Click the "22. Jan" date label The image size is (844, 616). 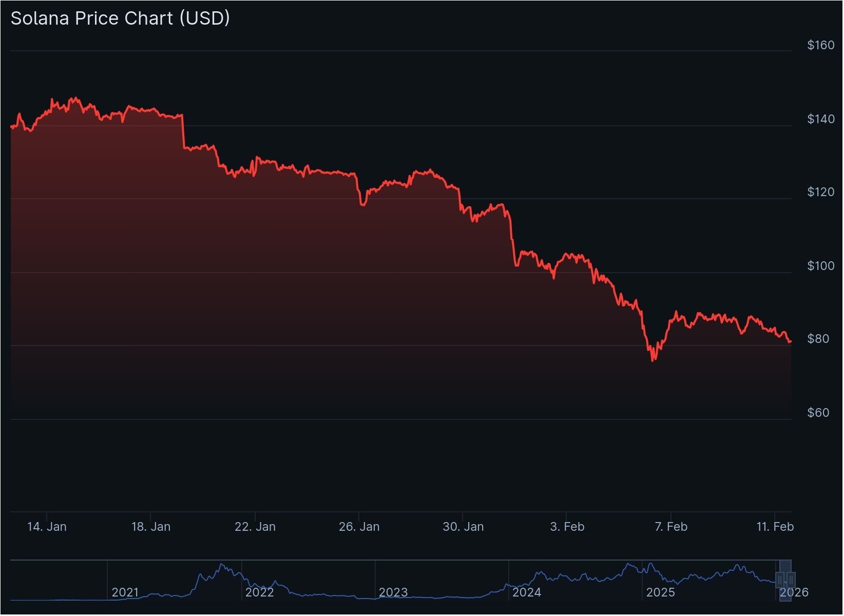click(x=255, y=527)
